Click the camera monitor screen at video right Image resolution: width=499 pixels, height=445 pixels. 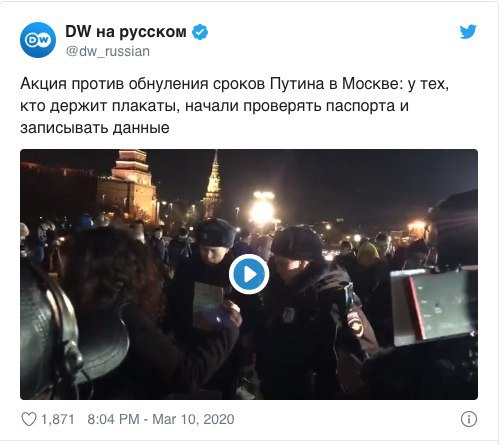tap(435, 307)
